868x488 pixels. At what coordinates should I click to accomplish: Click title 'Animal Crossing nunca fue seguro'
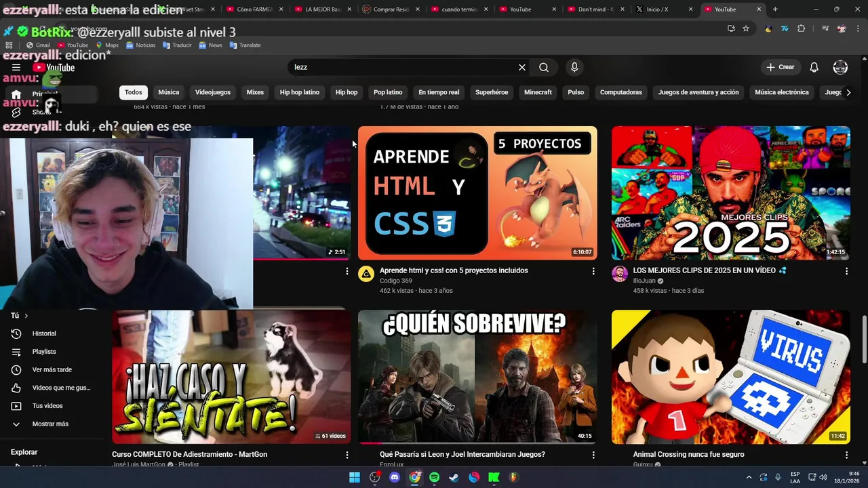coord(688,454)
